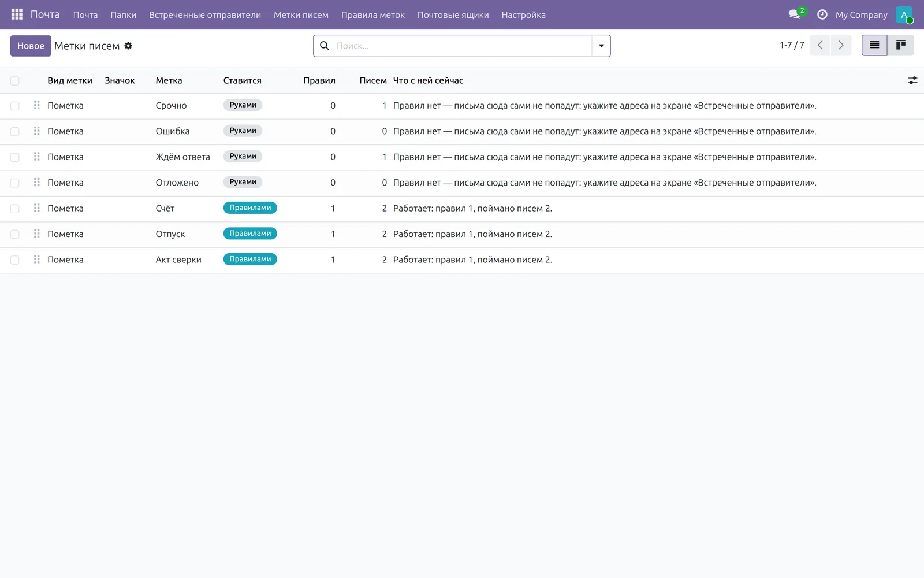The height and width of the screenshot is (578, 924).
Task: Click the Поиск search field
Action: pyautogui.click(x=462, y=46)
